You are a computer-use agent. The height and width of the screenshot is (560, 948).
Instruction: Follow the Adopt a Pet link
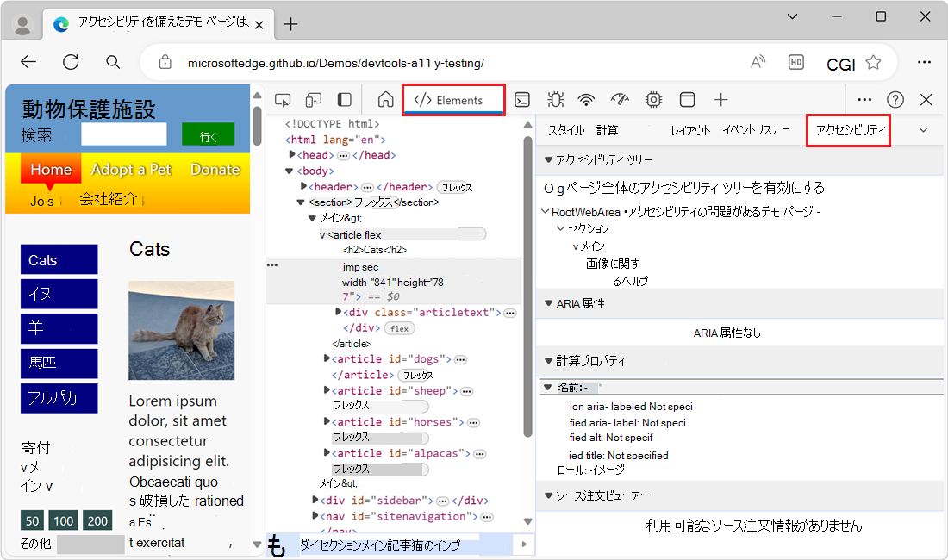[x=130, y=169]
